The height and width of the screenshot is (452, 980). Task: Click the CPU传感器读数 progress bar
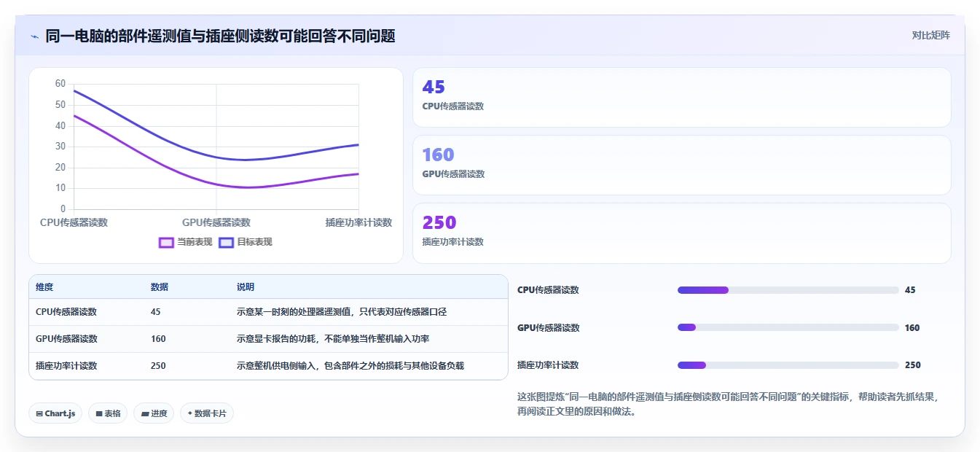point(788,290)
